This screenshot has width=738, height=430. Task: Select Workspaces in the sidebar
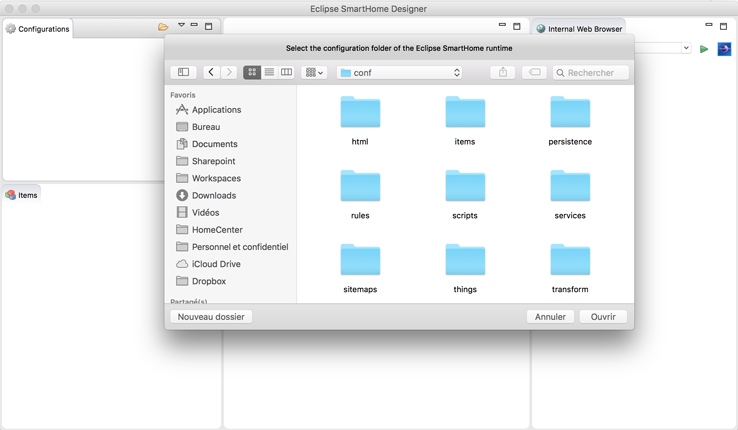click(x=209, y=178)
